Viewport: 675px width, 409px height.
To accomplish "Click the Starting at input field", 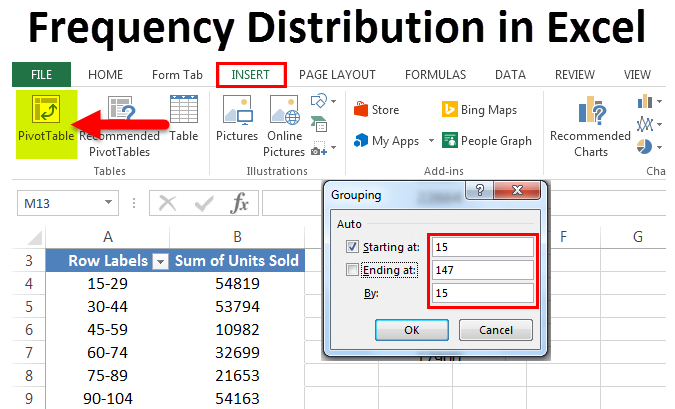I will (x=483, y=247).
